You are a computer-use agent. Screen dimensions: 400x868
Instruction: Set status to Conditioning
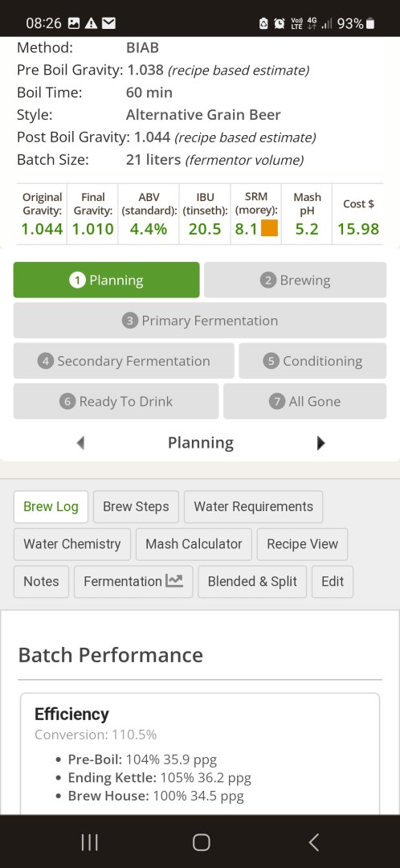pyautogui.click(x=312, y=361)
